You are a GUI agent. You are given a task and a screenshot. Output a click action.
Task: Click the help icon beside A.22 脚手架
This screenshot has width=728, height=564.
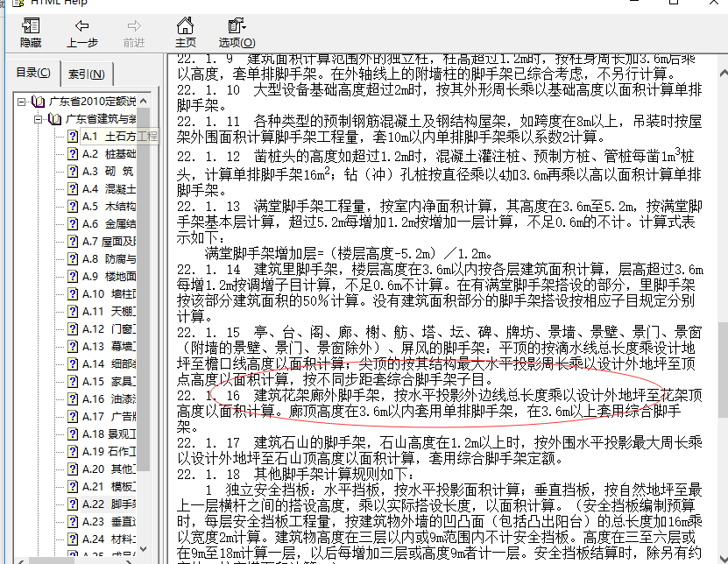point(73,504)
